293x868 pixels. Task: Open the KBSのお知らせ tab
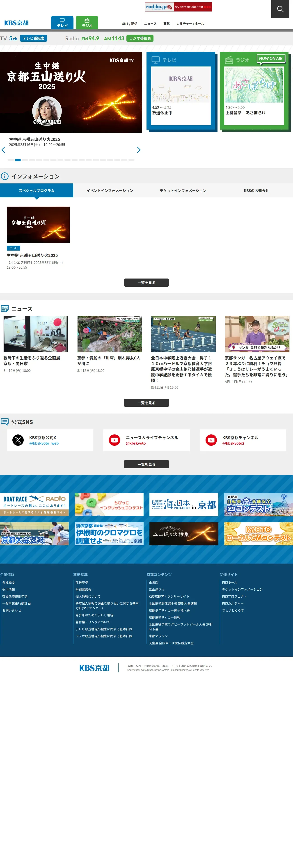(x=256, y=191)
